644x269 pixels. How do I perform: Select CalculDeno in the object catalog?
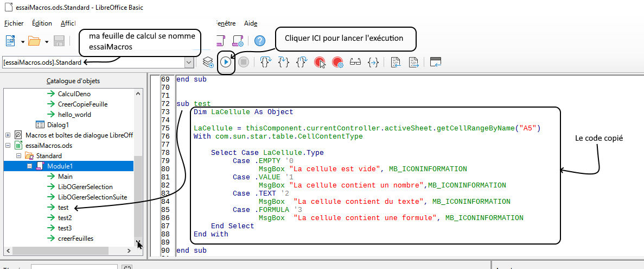(x=74, y=94)
